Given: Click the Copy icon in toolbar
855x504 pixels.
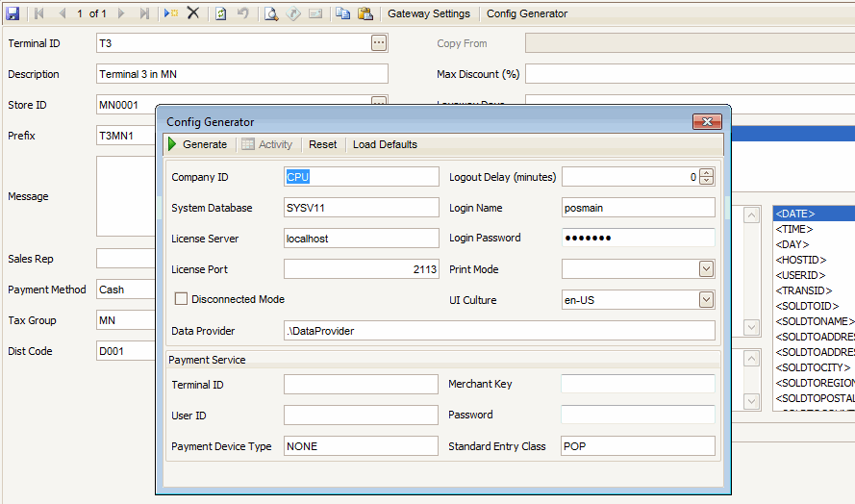Looking at the screenshot, I should click(x=343, y=13).
